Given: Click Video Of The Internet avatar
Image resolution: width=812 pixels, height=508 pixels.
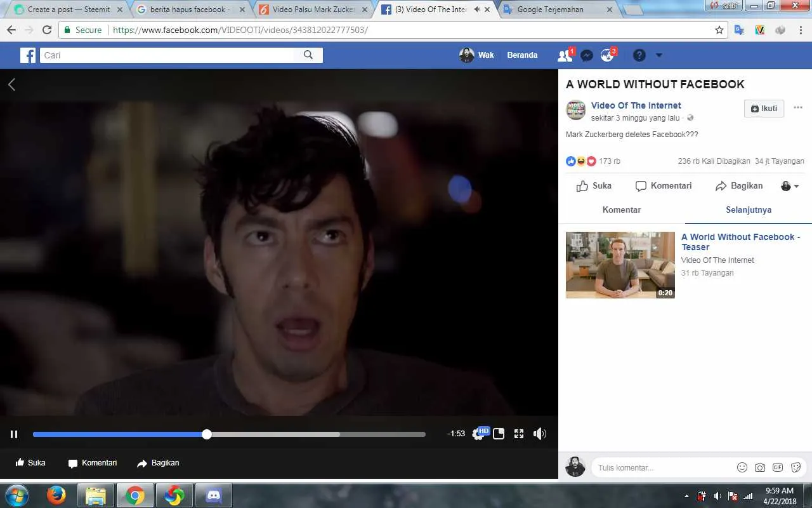Looking at the screenshot, I should pos(576,110).
